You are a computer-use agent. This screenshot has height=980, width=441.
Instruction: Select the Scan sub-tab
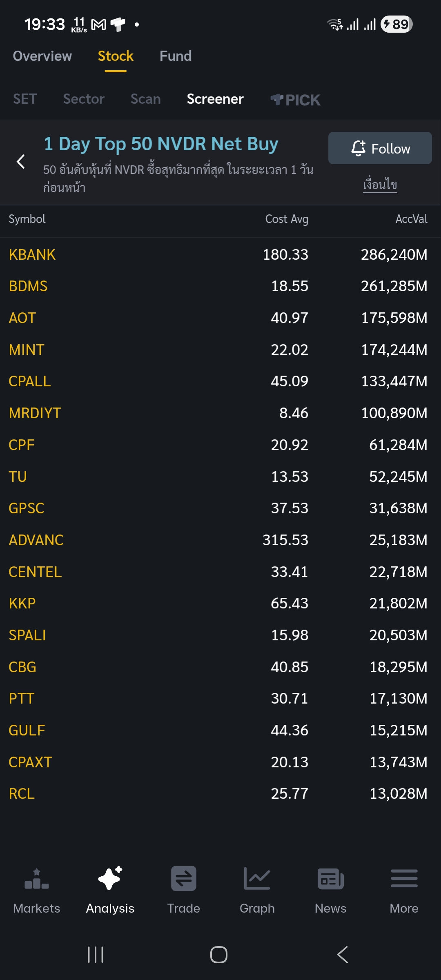point(145,99)
